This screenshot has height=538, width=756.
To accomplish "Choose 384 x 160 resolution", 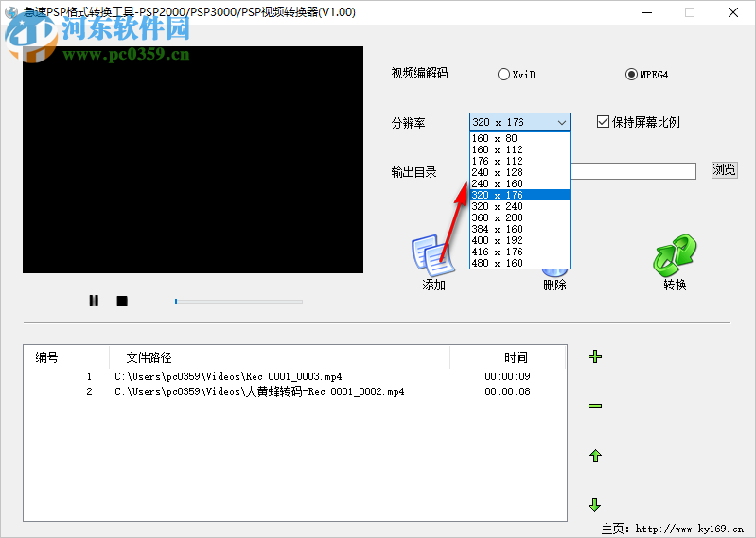I will pos(519,229).
